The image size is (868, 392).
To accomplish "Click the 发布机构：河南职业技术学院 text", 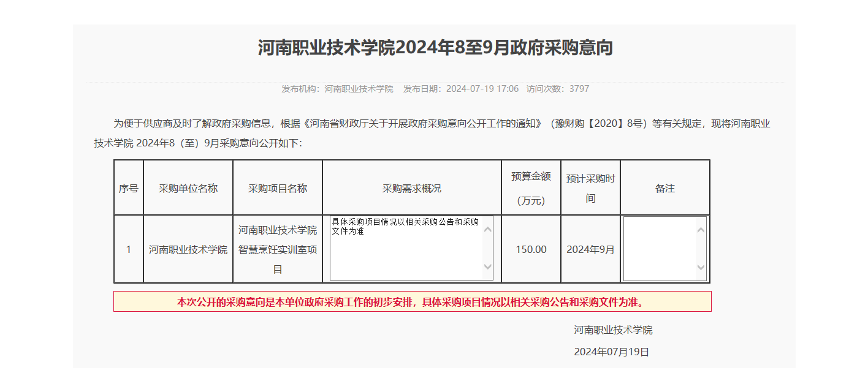I will coord(337,89).
